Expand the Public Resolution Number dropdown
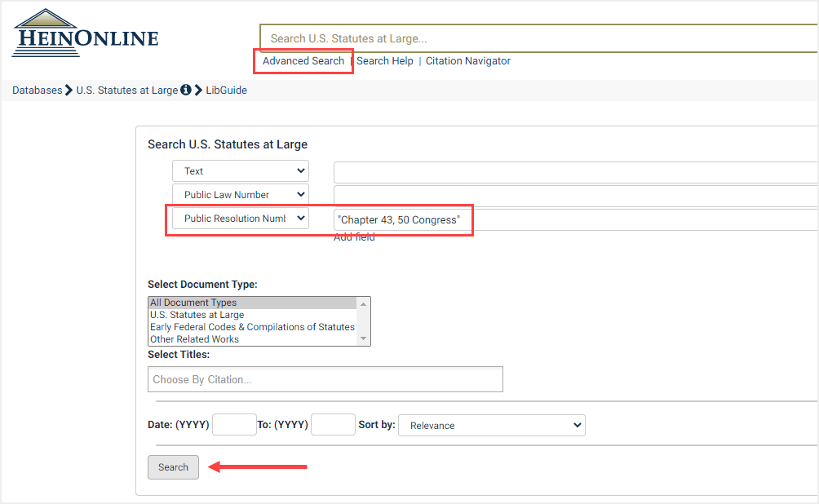This screenshot has width=819, height=504. (241, 219)
